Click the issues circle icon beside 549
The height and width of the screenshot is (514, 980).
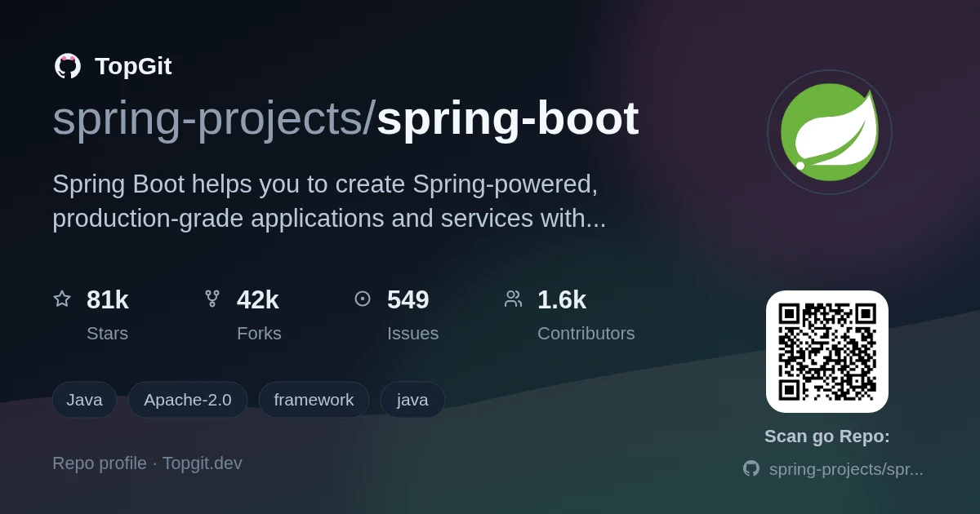363,299
